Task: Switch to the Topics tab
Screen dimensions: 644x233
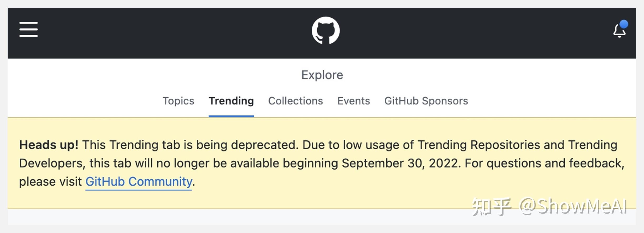Action: click(x=178, y=101)
